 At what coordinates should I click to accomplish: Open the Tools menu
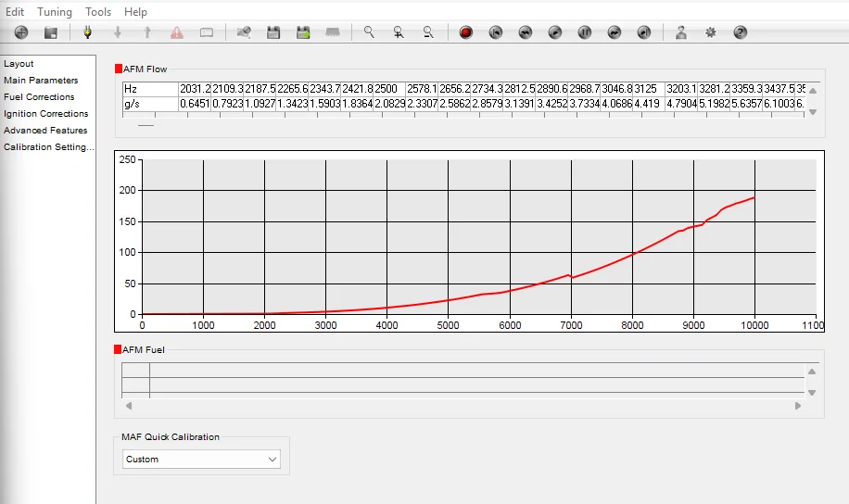click(x=98, y=12)
